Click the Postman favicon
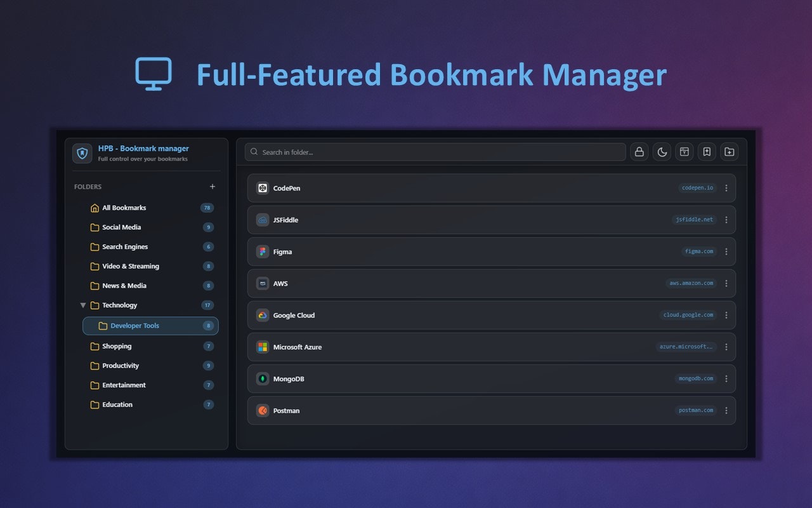The width and height of the screenshot is (812, 508). [263, 410]
